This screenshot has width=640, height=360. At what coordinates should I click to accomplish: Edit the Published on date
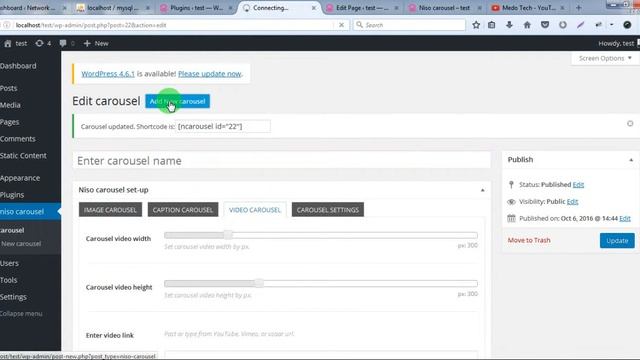(624, 218)
